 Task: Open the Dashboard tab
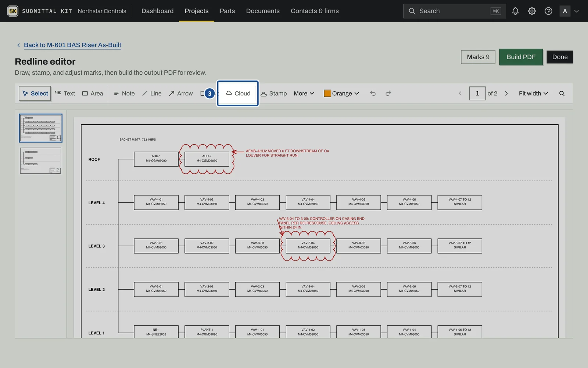coord(158,11)
